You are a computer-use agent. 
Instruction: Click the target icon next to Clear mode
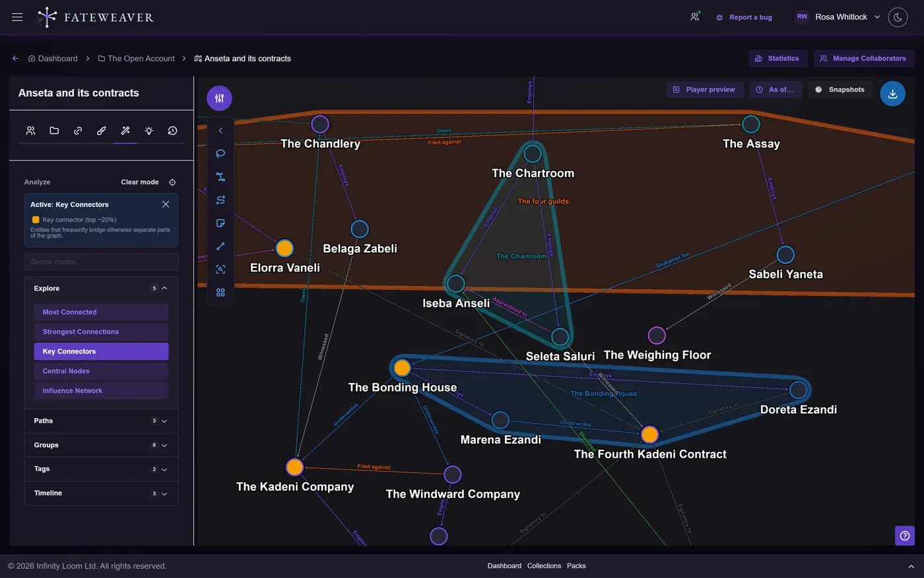click(x=172, y=182)
